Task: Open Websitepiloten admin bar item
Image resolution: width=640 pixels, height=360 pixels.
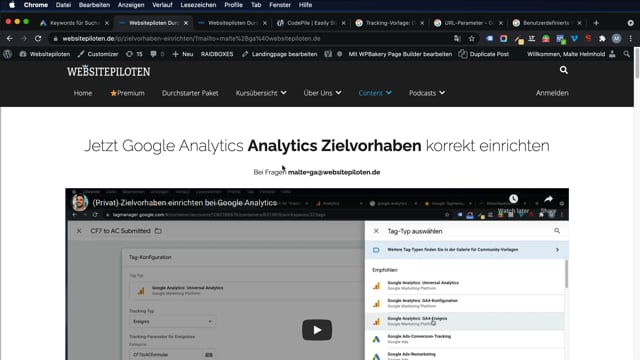Action: click(x=44, y=54)
